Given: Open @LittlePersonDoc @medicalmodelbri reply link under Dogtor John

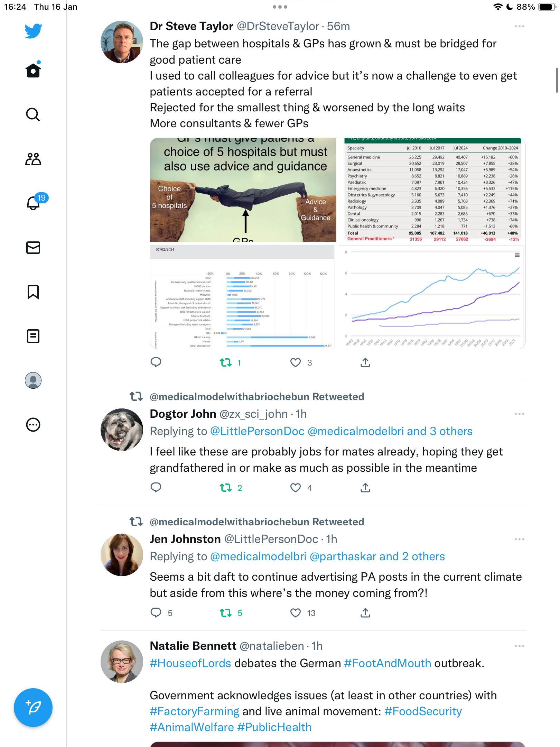Looking at the screenshot, I should point(341,431).
